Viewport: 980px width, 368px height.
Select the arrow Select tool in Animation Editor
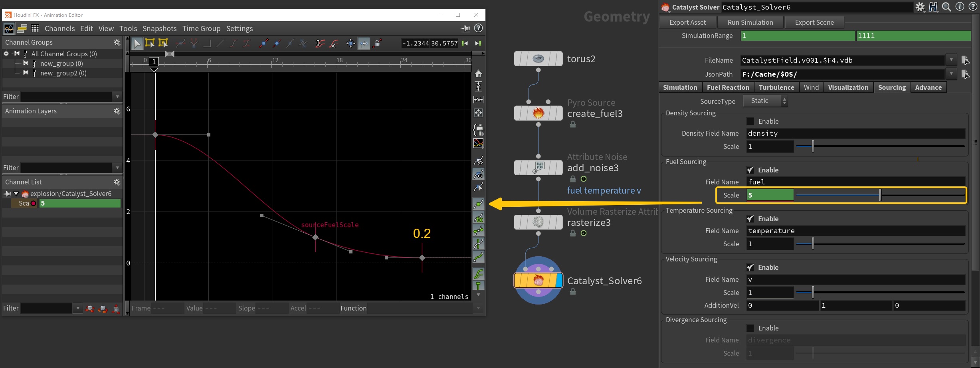tap(137, 43)
